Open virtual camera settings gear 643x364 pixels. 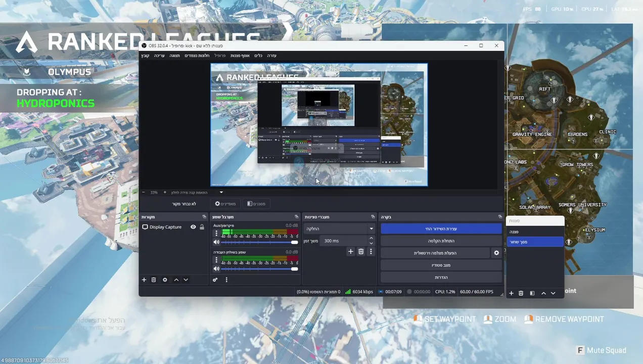[496, 253]
